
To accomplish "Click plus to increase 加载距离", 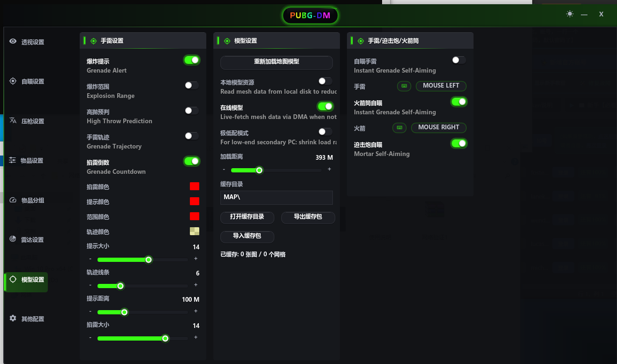I will tap(330, 169).
